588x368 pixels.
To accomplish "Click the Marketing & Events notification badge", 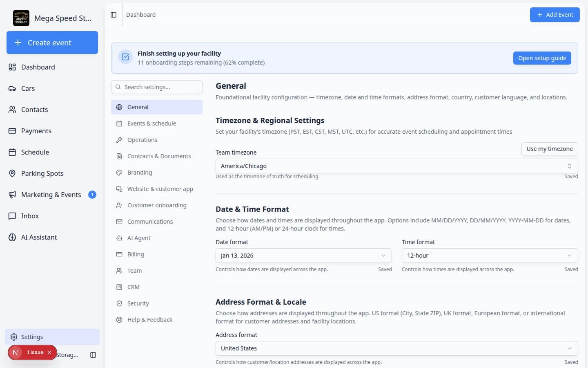I will (92, 195).
